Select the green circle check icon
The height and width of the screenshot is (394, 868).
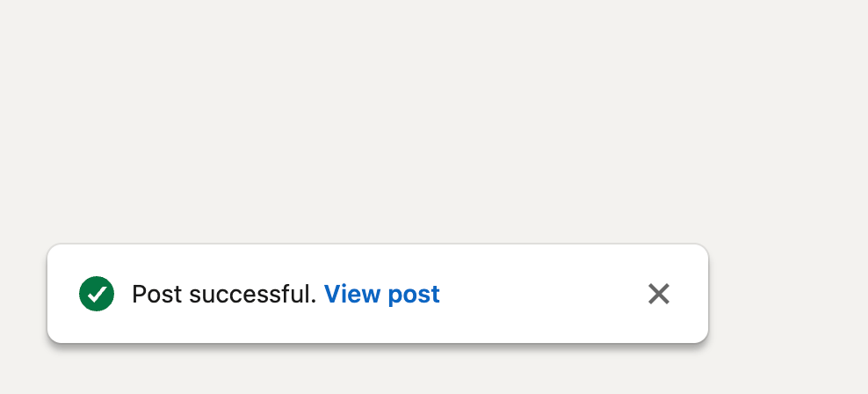click(97, 294)
